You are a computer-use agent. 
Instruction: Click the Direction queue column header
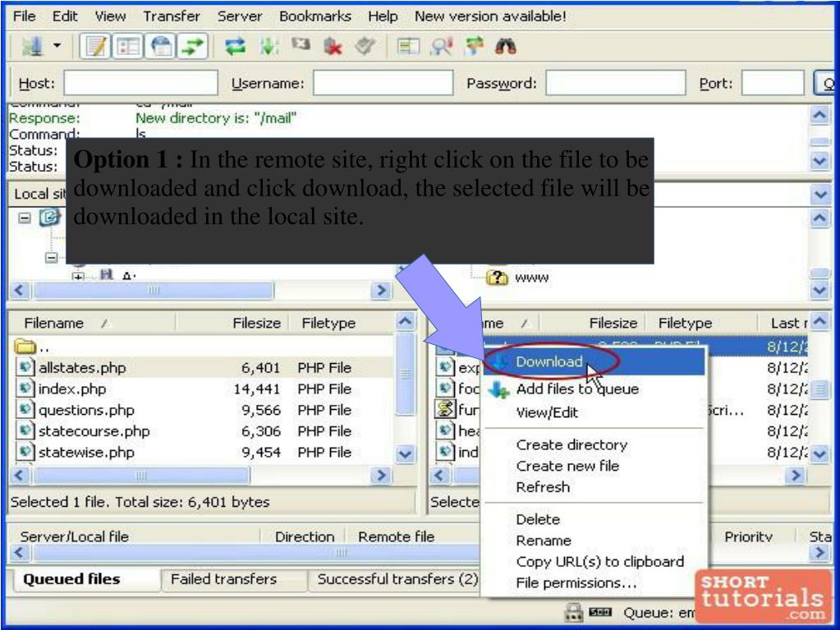(304, 537)
